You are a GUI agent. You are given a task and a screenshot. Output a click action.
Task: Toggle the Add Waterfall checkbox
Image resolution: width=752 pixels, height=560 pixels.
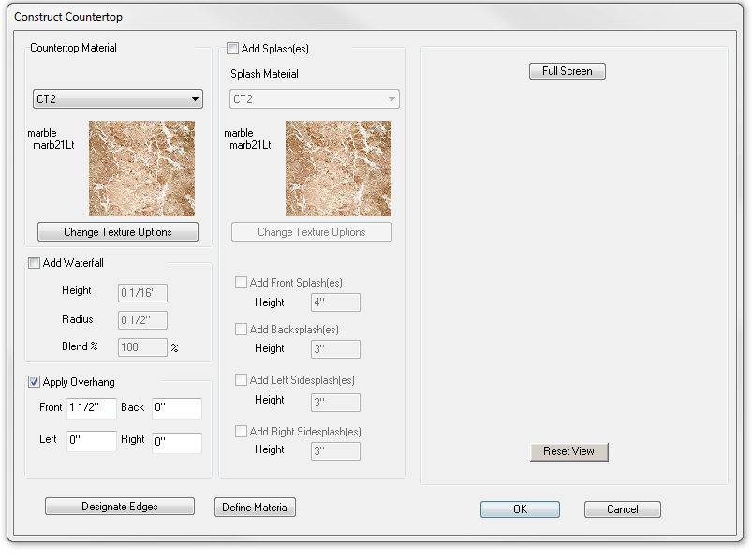coord(35,263)
